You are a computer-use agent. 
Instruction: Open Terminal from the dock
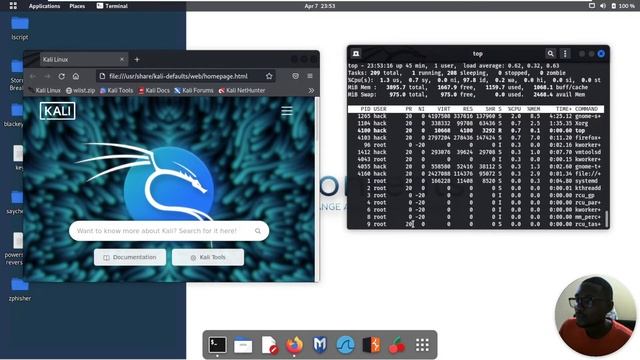217,345
